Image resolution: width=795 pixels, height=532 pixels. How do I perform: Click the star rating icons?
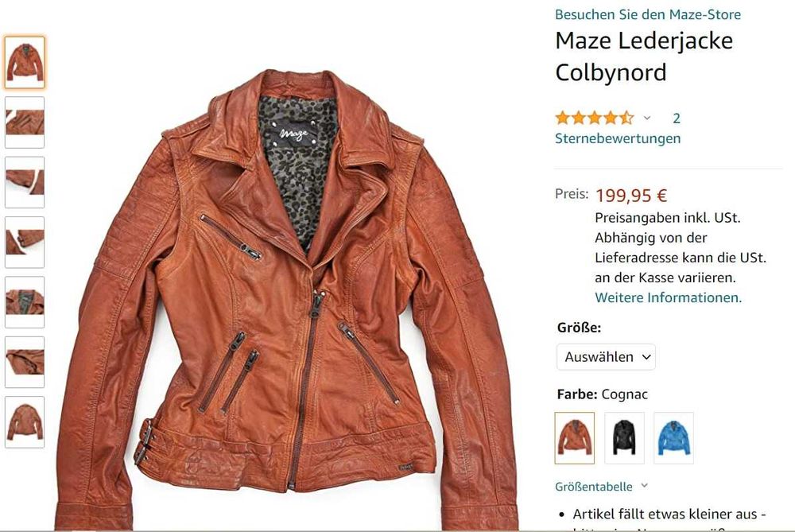pos(594,118)
